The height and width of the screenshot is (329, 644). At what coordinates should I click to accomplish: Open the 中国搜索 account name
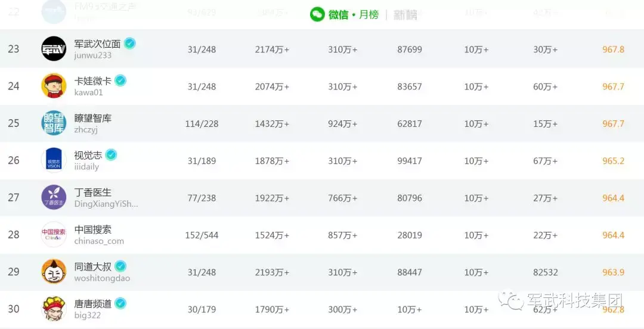point(93,229)
